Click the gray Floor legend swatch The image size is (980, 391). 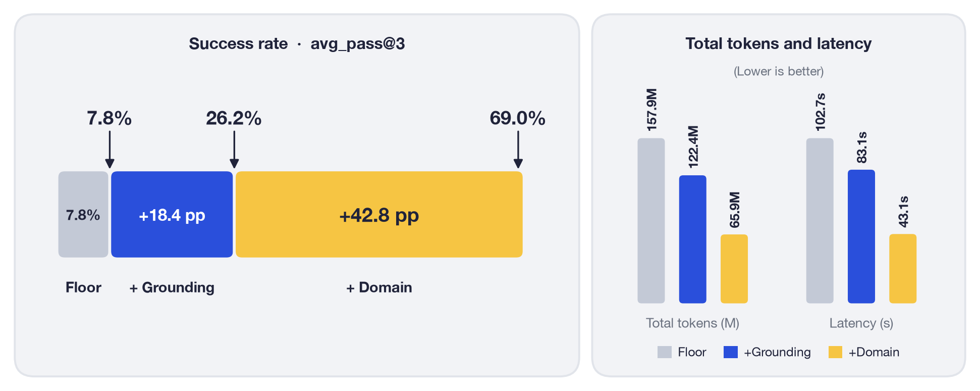(664, 352)
